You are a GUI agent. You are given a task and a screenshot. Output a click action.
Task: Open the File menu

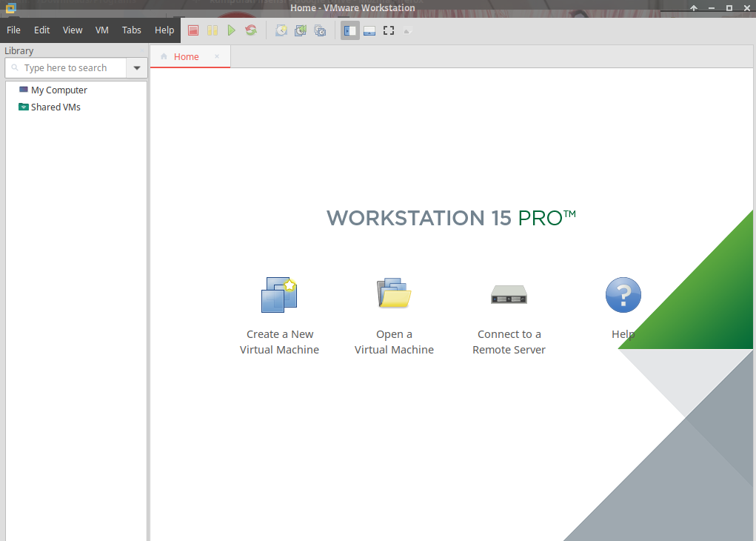pyautogui.click(x=13, y=30)
